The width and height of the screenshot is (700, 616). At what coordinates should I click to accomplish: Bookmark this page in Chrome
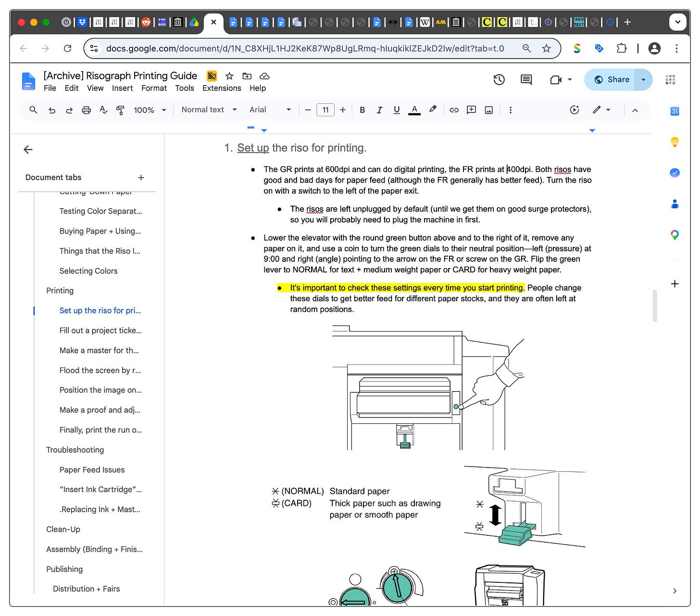pyautogui.click(x=547, y=48)
